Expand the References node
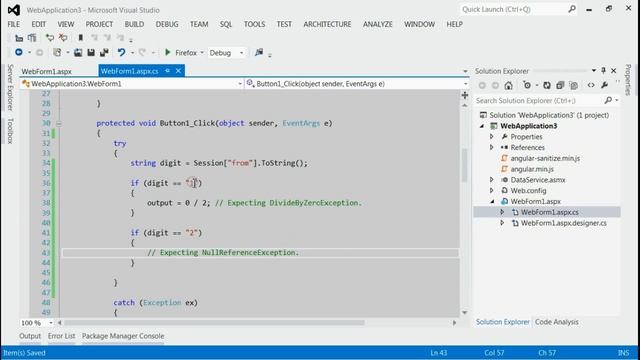 (492, 147)
